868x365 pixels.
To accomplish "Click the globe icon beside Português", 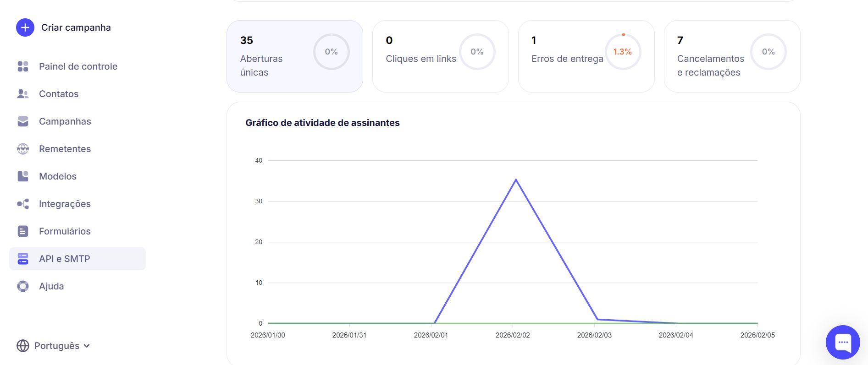I will tap(23, 346).
